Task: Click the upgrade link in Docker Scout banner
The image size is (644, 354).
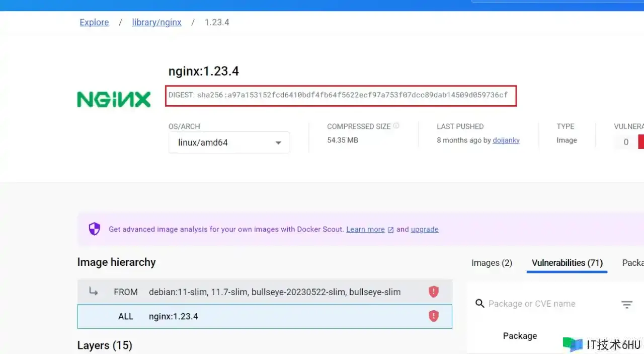Action: pos(425,229)
